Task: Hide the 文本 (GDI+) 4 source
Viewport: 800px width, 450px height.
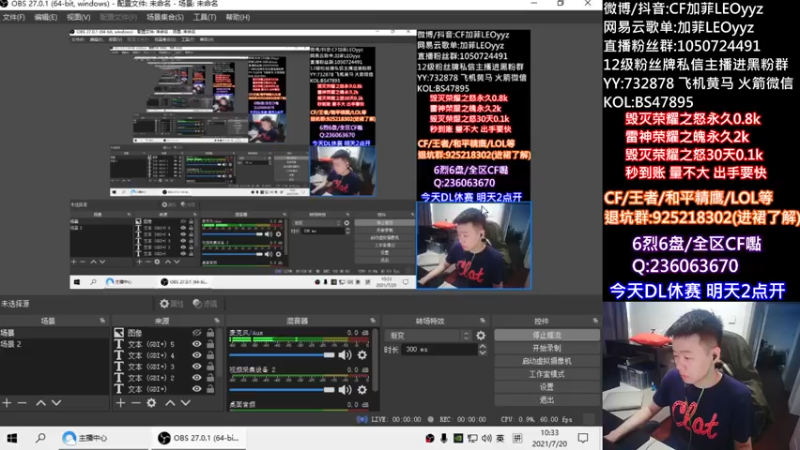Action: point(196,355)
